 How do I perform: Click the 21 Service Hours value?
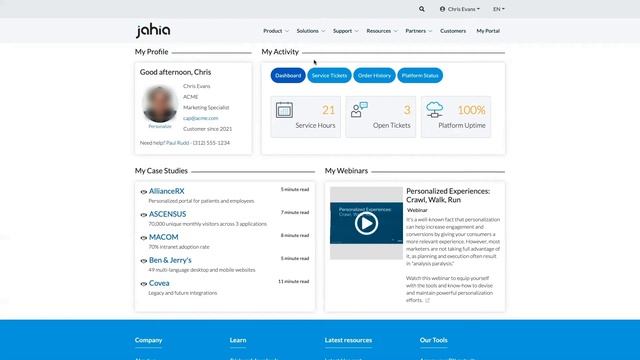point(328,110)
